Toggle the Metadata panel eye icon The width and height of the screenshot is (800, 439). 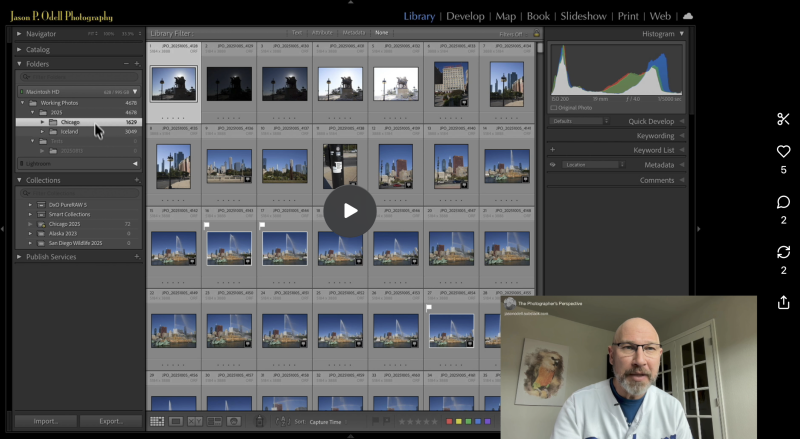553,165
